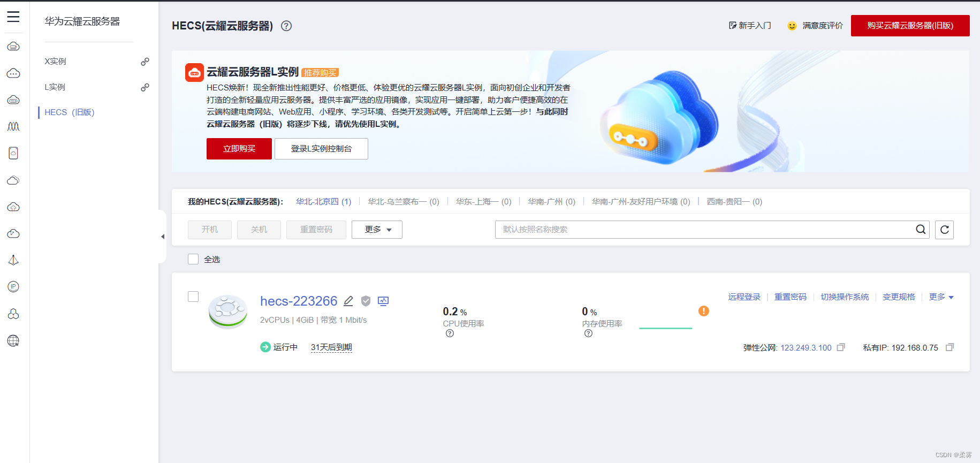
Task: Open the elastic IP sidebar icon
Action: 13,287
